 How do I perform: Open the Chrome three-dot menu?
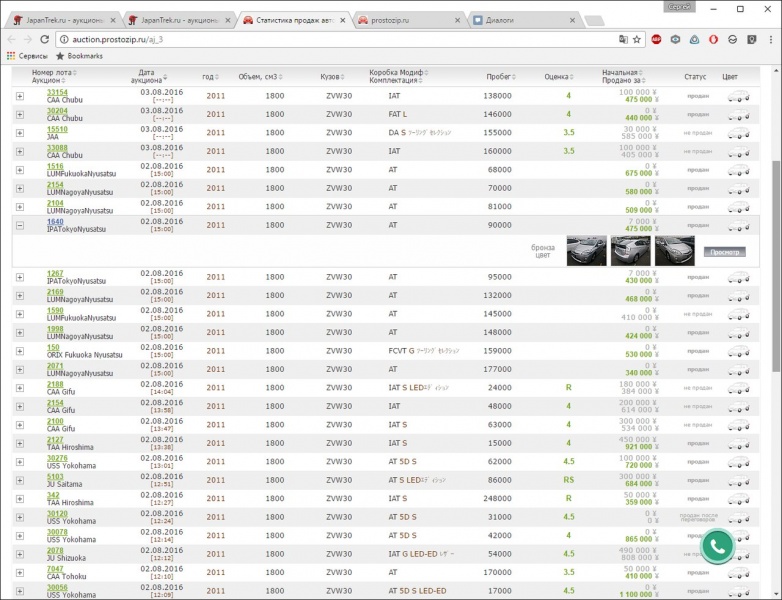[769, 39]
